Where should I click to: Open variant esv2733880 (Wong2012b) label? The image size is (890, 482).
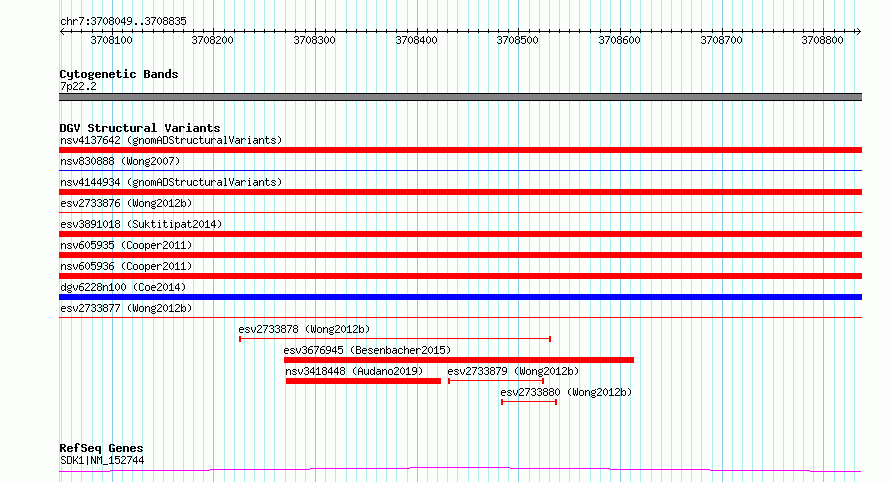click(x=566, y=392)
